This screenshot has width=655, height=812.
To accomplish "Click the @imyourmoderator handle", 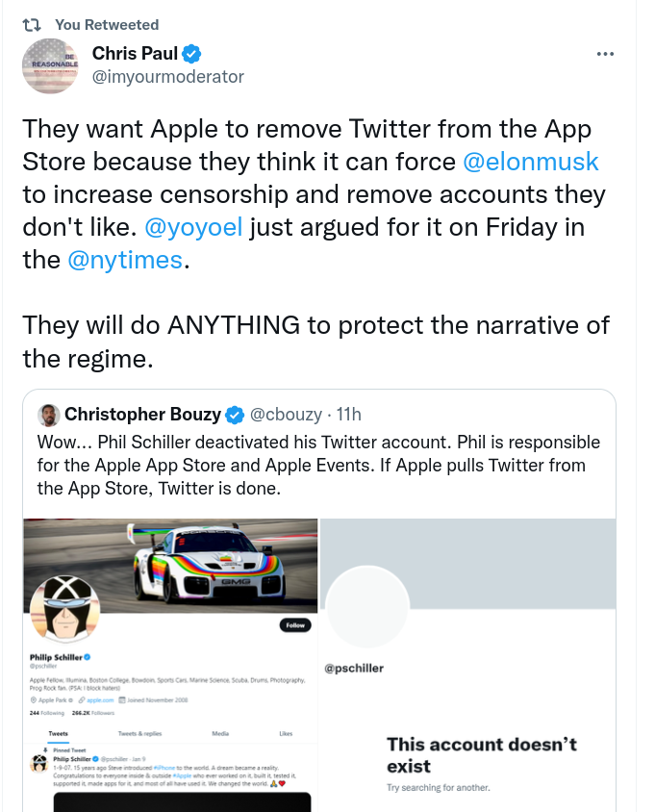I will tap(168, 77).
